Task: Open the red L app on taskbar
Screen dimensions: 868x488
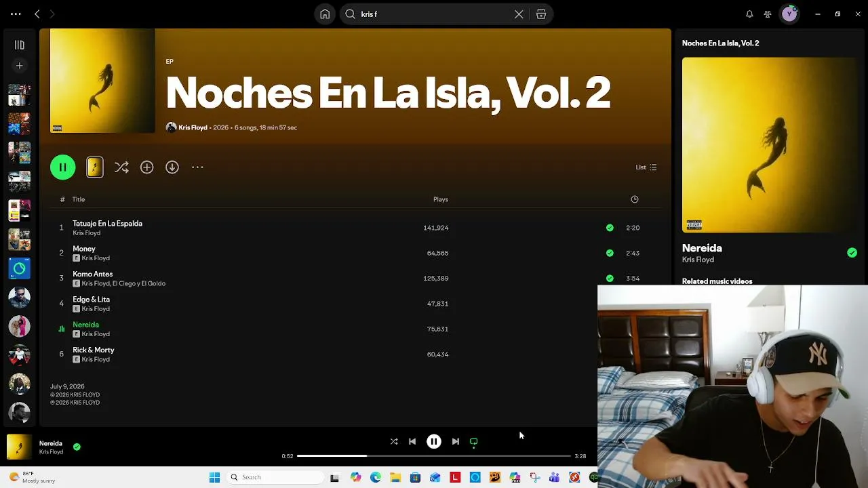Action: click(x=455, y=478)
